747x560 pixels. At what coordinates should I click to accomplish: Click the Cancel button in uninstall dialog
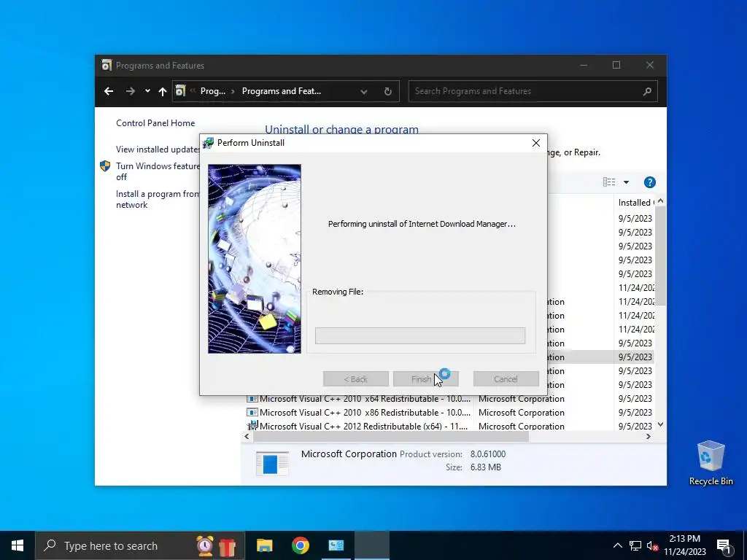506,379
